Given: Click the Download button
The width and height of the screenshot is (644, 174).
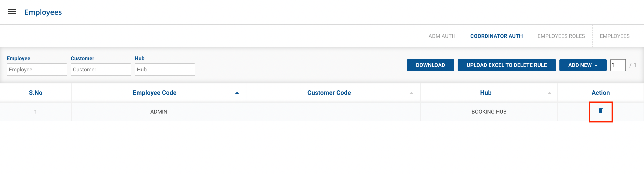Looking at the screenshot, I should [x=430, y=65].
